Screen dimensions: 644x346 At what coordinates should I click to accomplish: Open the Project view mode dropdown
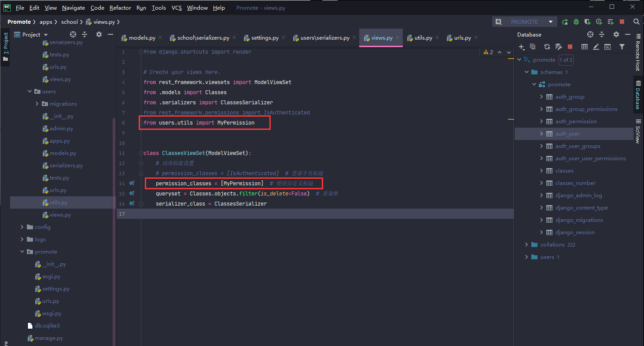[x=46, y=34]
